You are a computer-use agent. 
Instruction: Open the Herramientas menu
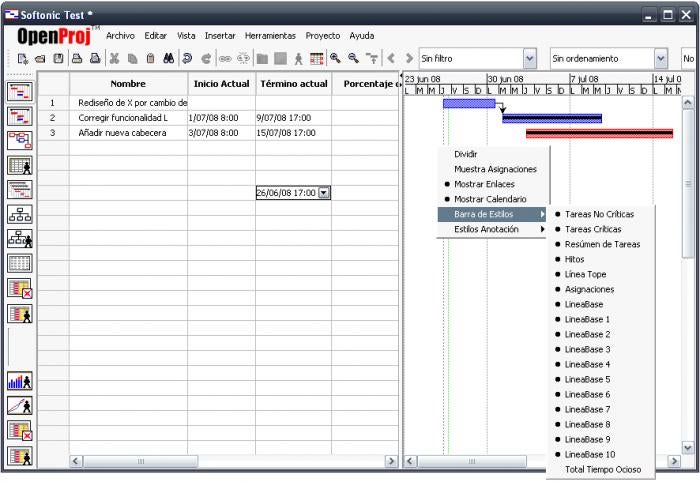coord(270,36)
